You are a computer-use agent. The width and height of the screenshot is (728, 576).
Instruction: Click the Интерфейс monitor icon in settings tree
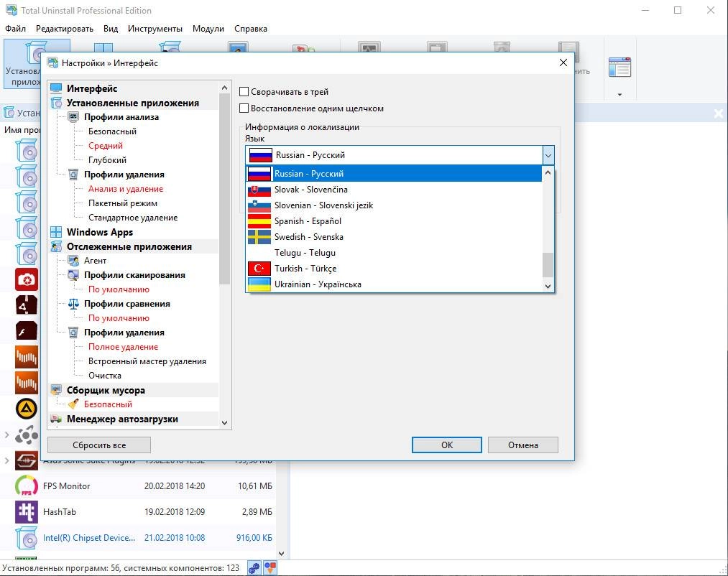[x=56, y=88]
